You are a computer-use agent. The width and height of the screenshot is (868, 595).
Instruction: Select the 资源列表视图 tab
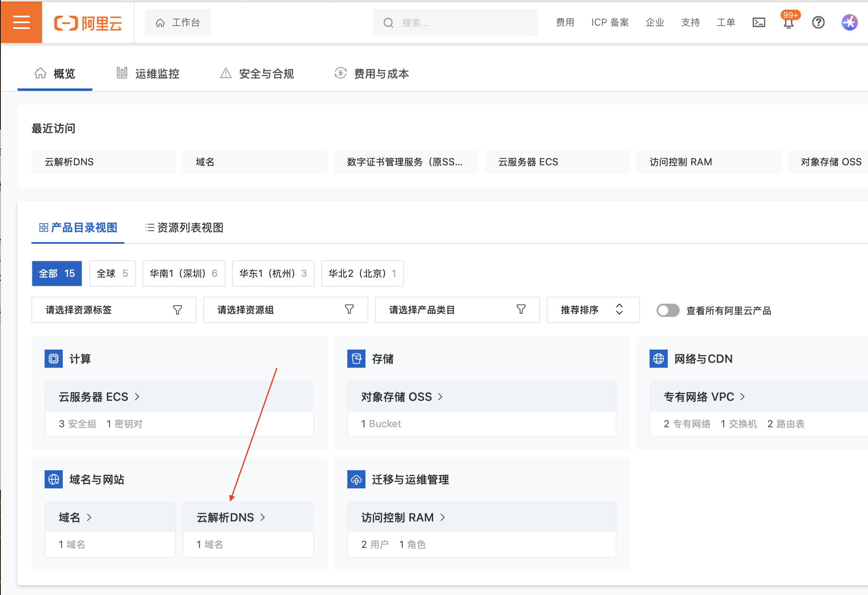coord(184,228)
